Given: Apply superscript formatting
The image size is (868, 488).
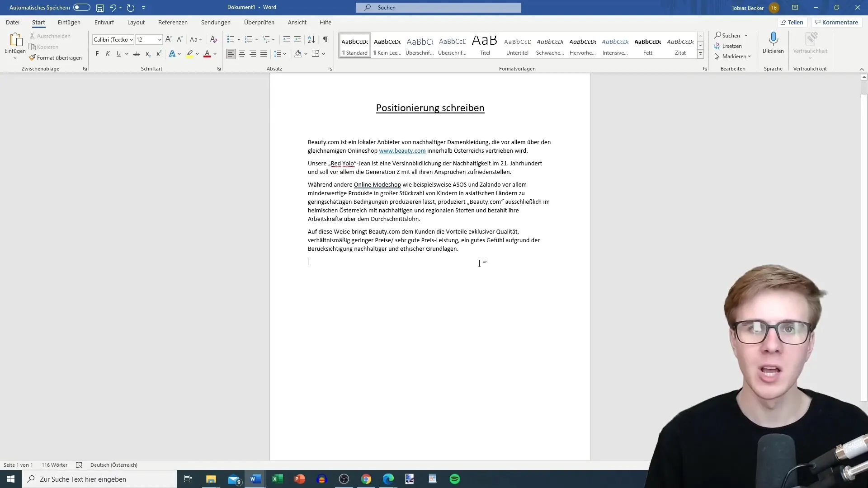Looking at the screenshot, I should (x=159, y=54).
